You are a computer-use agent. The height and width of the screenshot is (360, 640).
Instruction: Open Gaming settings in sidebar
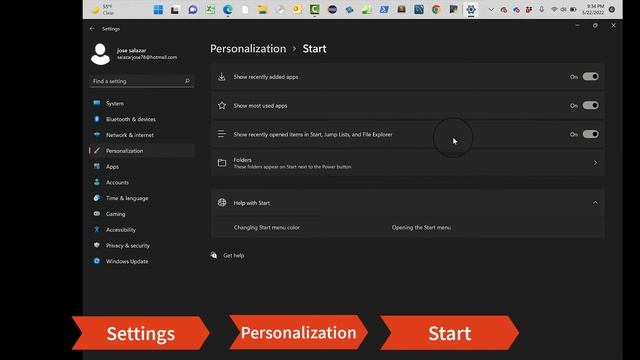coord(142,214)
